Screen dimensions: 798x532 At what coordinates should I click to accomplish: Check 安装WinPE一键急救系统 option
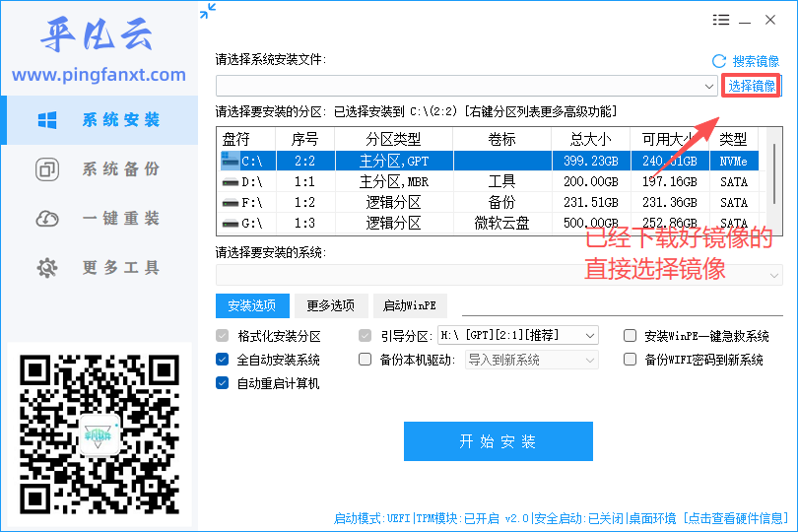pyautogui.click(x=631, y=336)
